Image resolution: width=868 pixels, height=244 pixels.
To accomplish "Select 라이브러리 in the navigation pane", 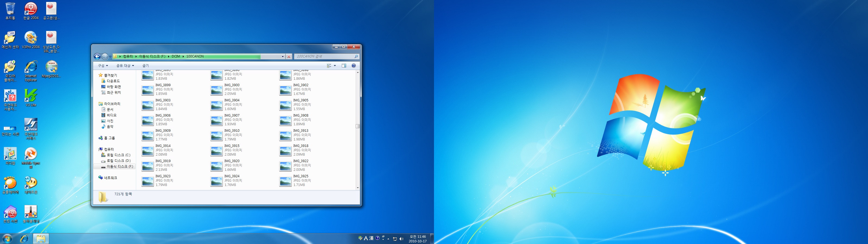I will tap(109, 104).
